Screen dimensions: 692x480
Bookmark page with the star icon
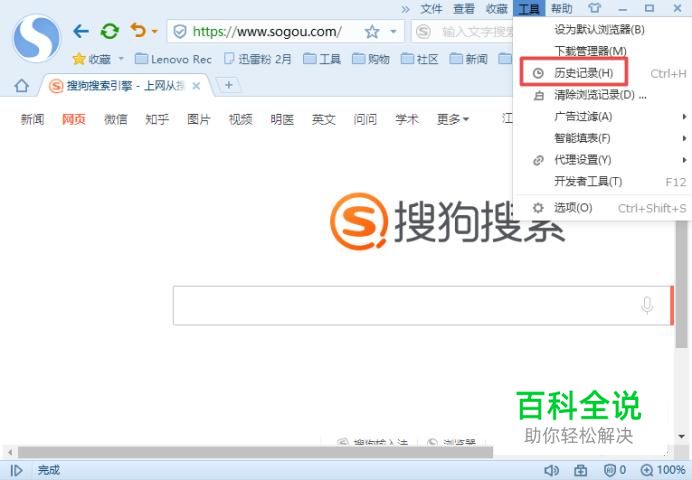pos(372,31)
